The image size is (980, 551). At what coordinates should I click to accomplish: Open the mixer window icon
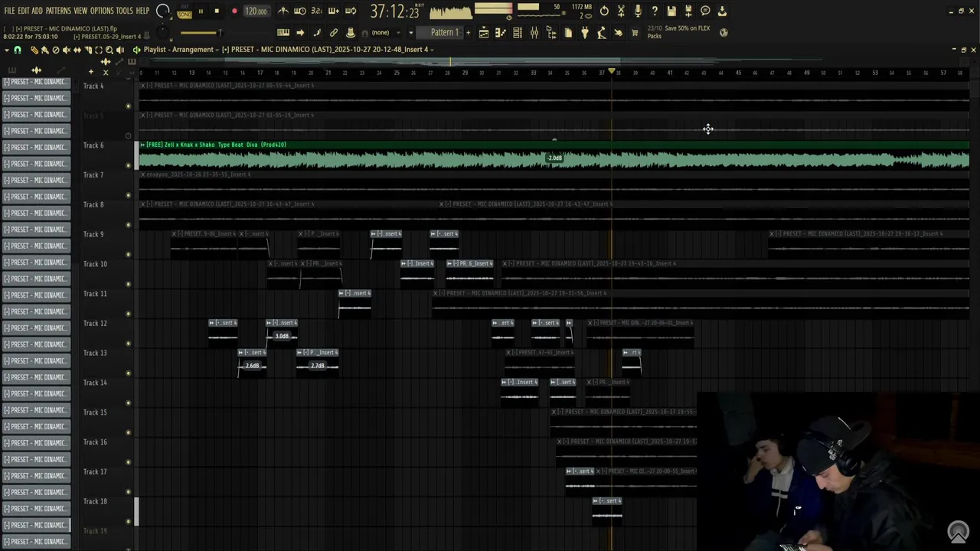[534, 33]
